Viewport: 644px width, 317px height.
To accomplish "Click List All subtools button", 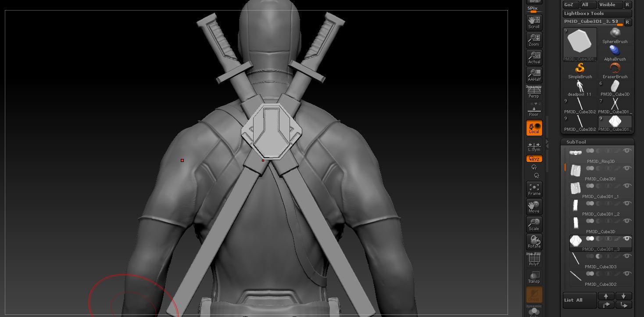I will coord(580,300).
